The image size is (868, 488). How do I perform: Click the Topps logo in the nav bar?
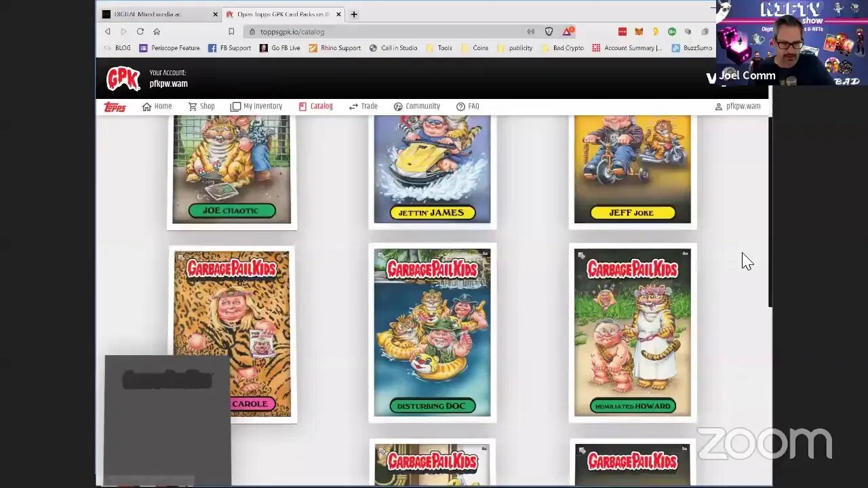(x=115, y=107)
